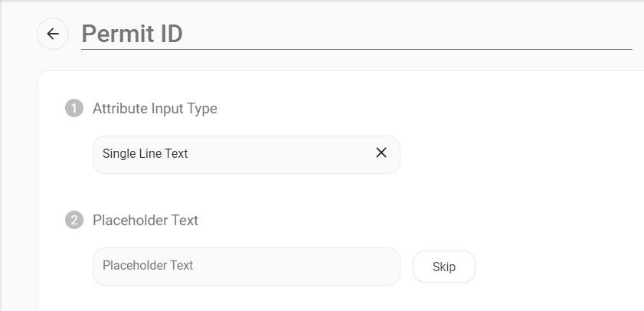The height and width of the screenshot is (311, 644).
Task: Select the circled number two indicator
Action: pyautogui.click(x=74, y=221)
